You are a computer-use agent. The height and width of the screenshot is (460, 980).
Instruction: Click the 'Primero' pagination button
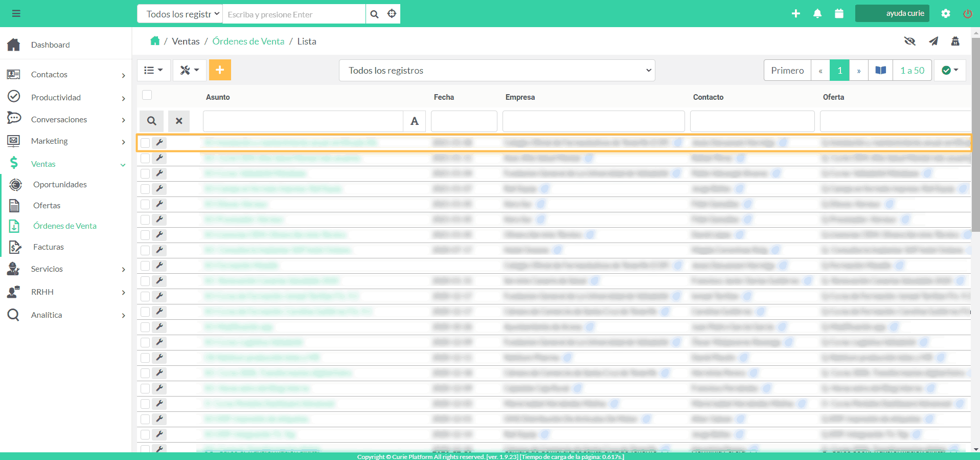coord(787,71)
